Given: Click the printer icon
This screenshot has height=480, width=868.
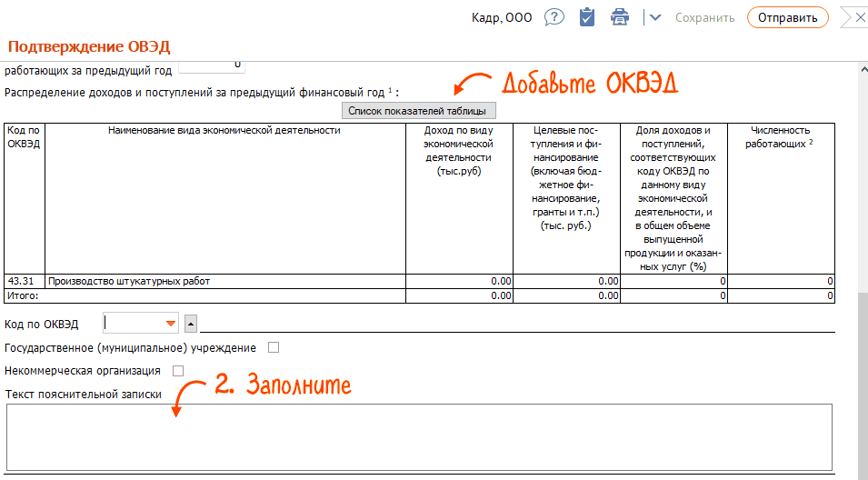Looking at the screenshot, I should (620, 17).
